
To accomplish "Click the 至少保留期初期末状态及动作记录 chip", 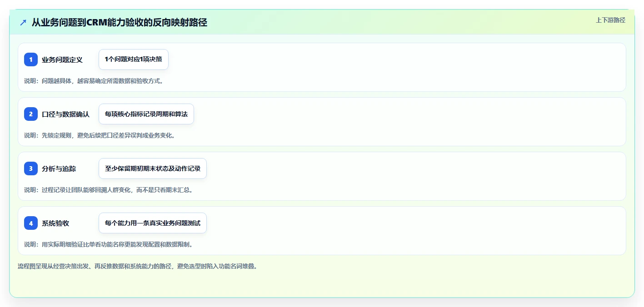I will (153, 168).
